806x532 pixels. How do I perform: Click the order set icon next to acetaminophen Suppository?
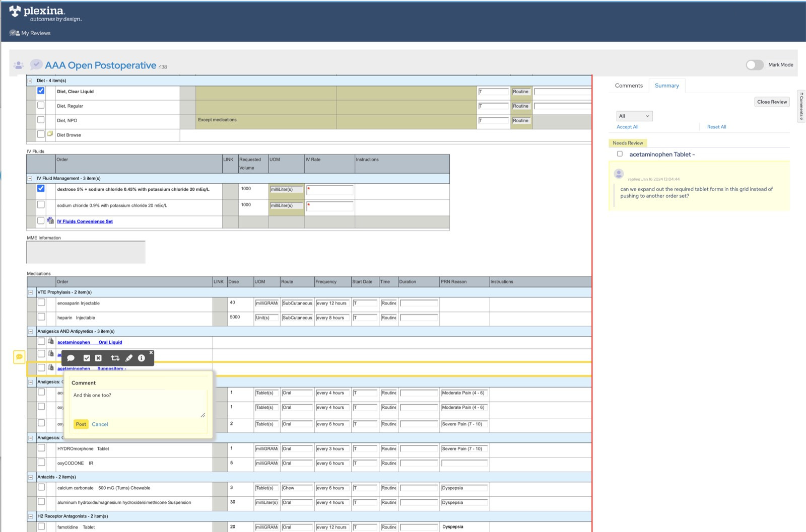[x=51, y=367]
